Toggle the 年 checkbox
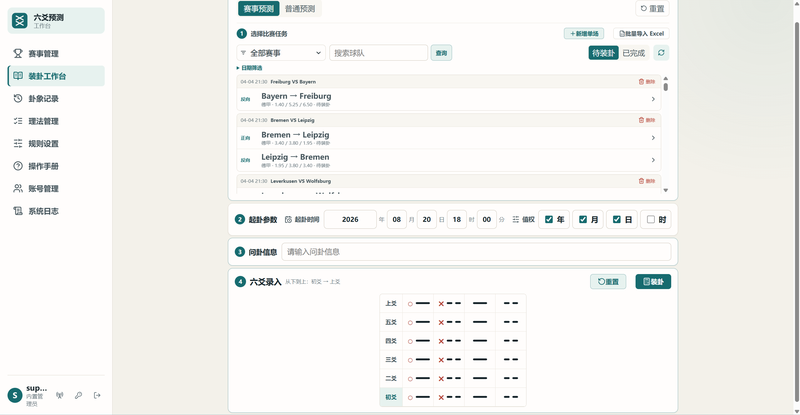The image size is (800, 415). tap(549, 219)
